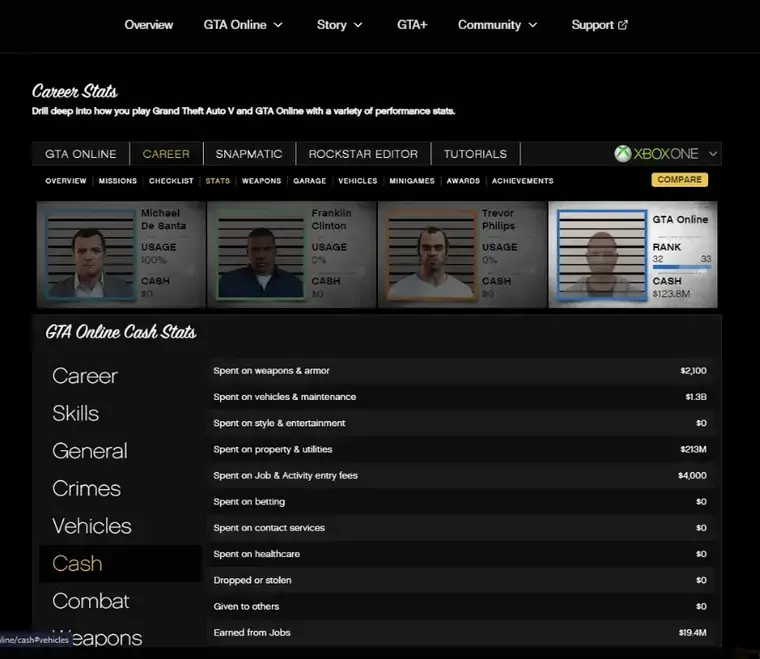Go to the GTA+ page

412,25
